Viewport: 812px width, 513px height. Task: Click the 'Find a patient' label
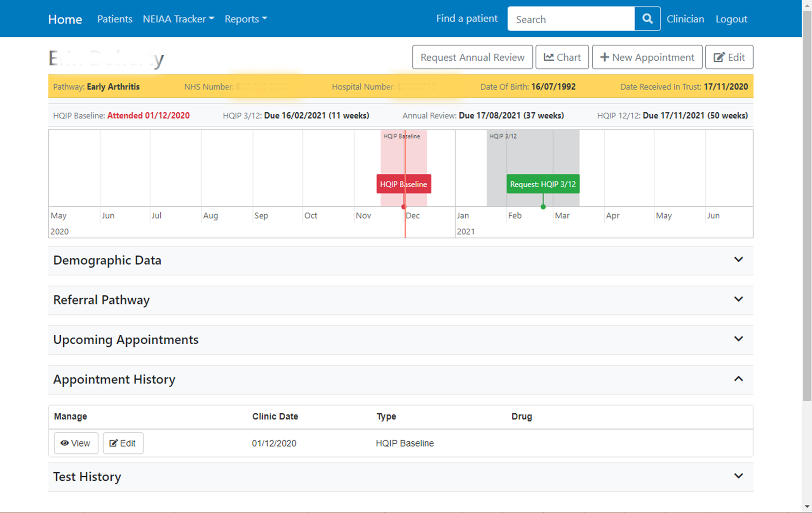[467, 18]
